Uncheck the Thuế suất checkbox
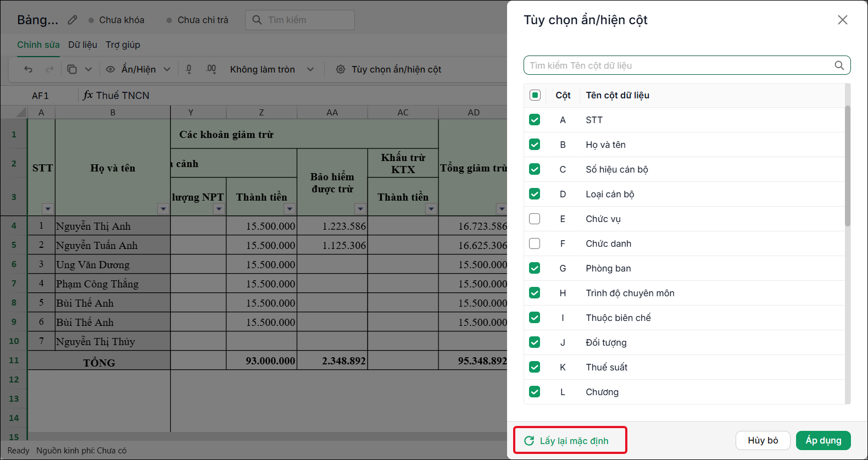The image size is (868, 460). click(x=535, y=367)
